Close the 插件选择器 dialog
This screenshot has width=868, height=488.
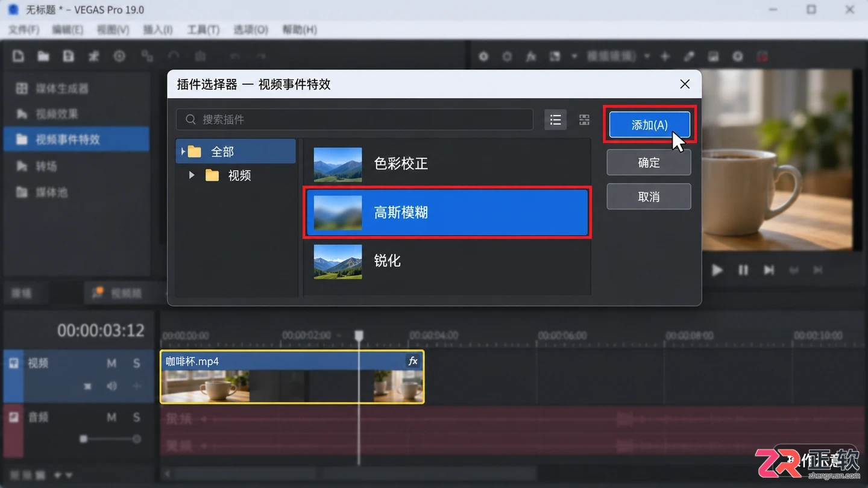(x=685, y=84)
